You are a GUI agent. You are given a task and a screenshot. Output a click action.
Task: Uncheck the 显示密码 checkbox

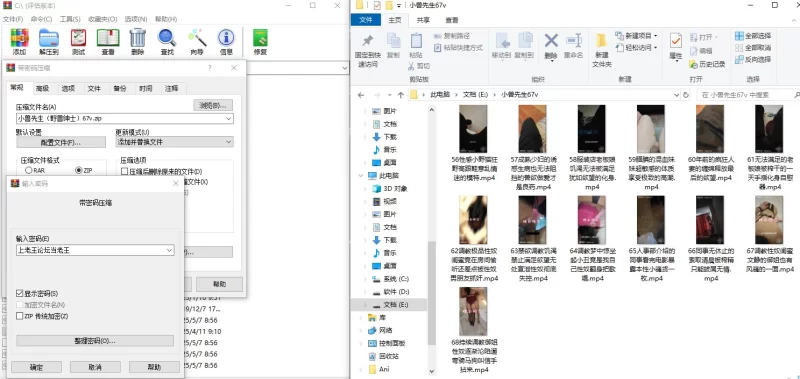(20, 293)
